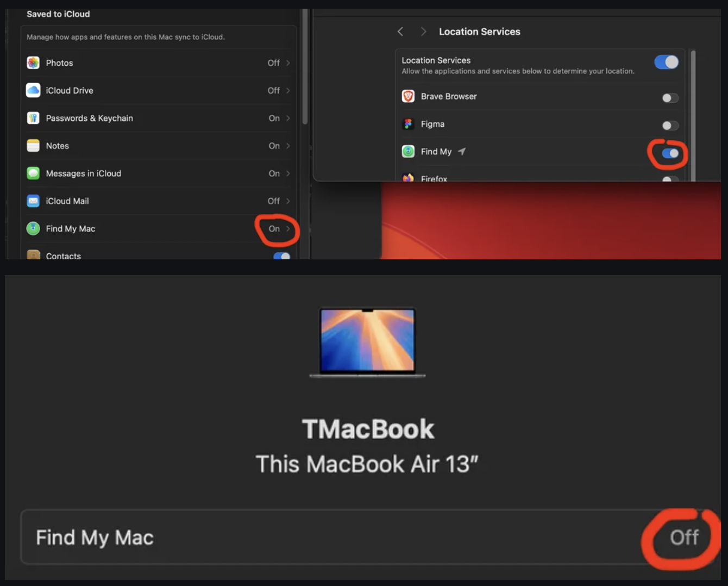Viewport: 728px width, 586px height.
Task: Click the Figma app icon
Action: coord(408,124)
